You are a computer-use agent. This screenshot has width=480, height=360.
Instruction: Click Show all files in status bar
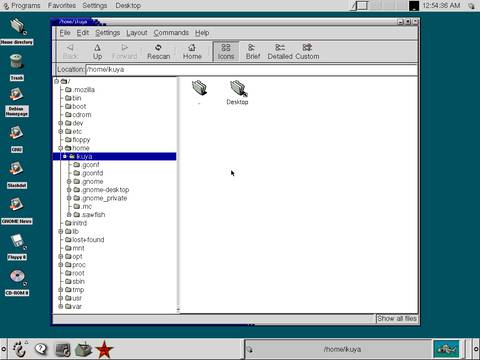click(x=397, y=318)
